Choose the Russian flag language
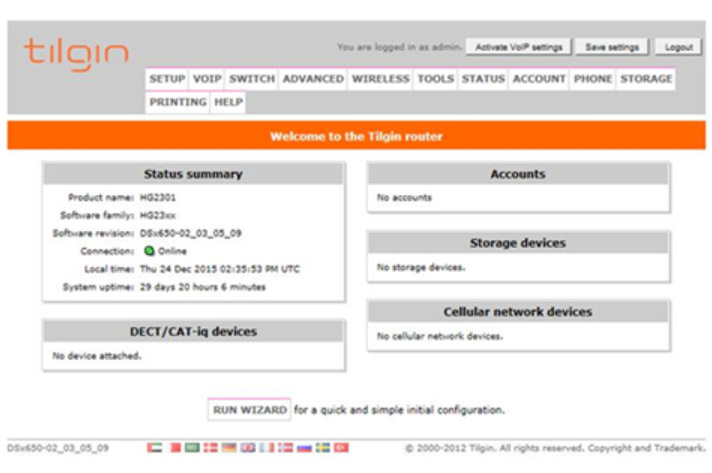Screen dimensions: 712x473 [304, 448]
